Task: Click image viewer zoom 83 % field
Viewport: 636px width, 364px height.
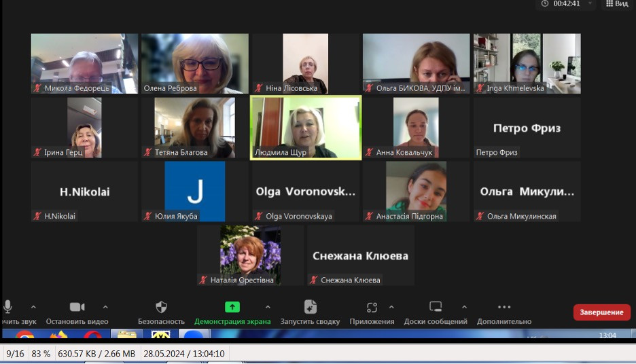Action: point(41,354)
